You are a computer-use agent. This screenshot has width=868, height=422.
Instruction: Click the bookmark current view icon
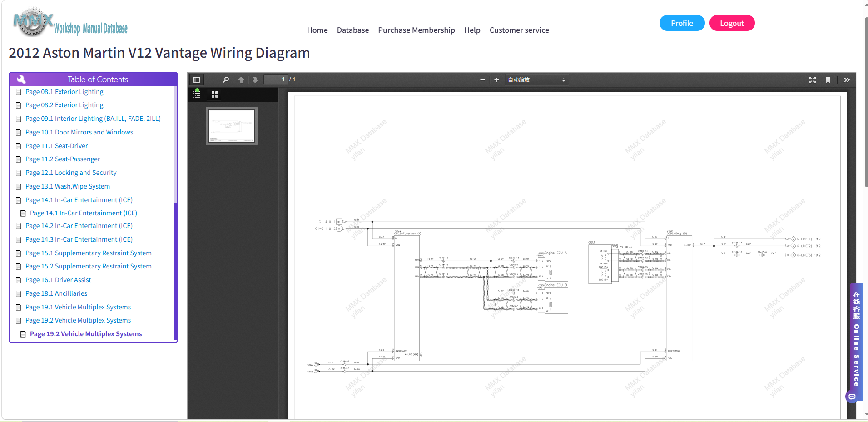pos(828,80)
